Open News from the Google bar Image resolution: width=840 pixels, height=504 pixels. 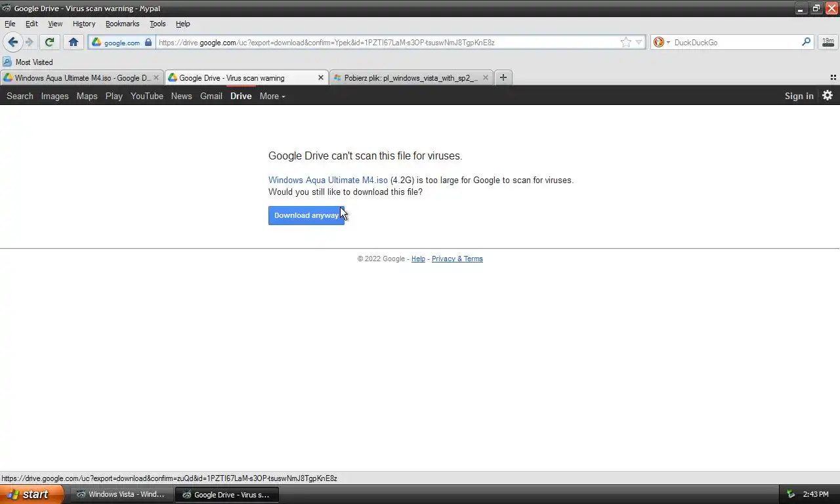(x=182, y=96)
